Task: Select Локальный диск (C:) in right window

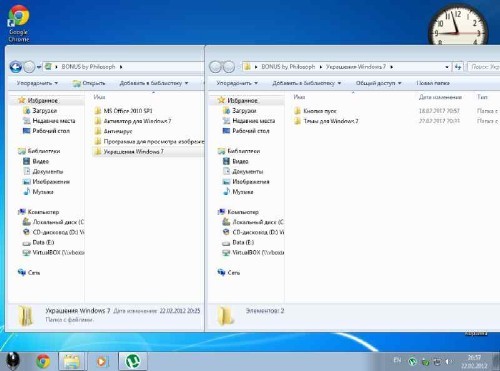Action: point(253,222)
